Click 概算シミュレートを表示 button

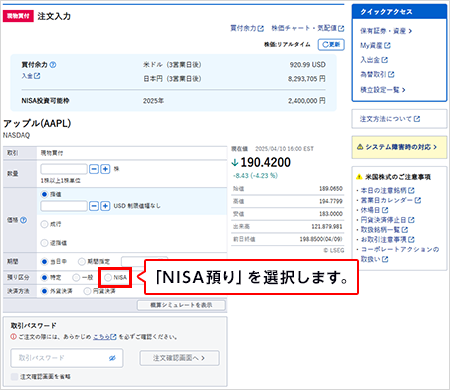click(x=181, y=305)
